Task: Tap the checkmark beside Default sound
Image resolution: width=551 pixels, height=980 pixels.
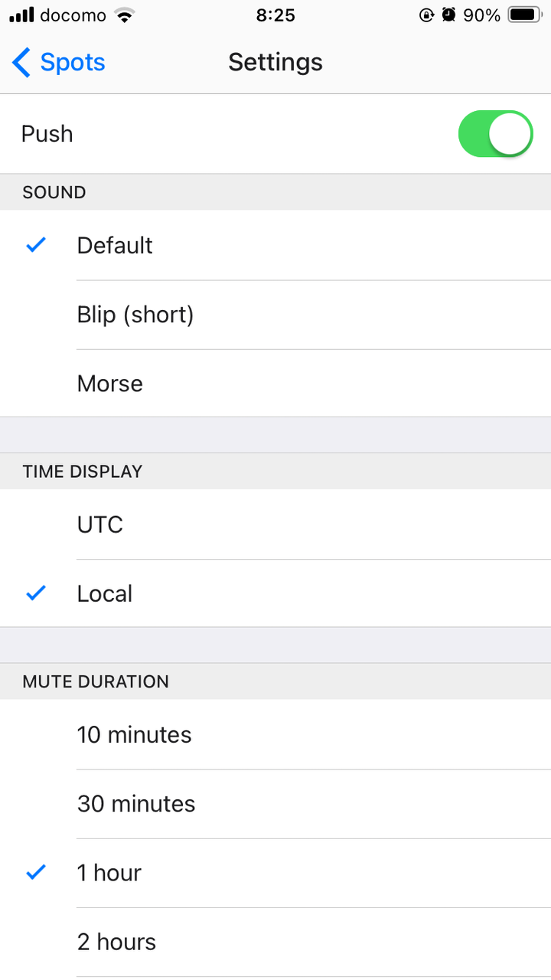Action: [36, 245]
